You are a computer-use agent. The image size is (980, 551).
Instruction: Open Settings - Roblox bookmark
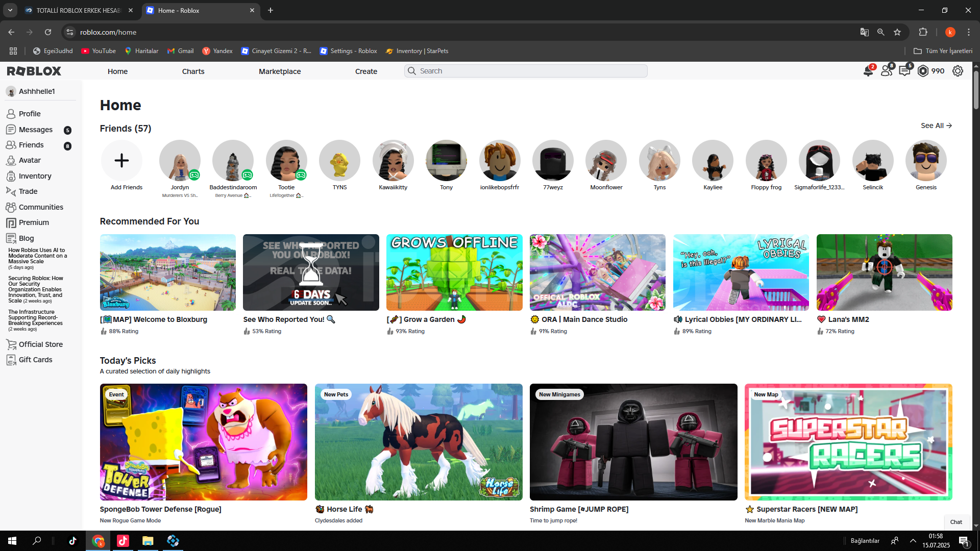(x=348, y=51)
